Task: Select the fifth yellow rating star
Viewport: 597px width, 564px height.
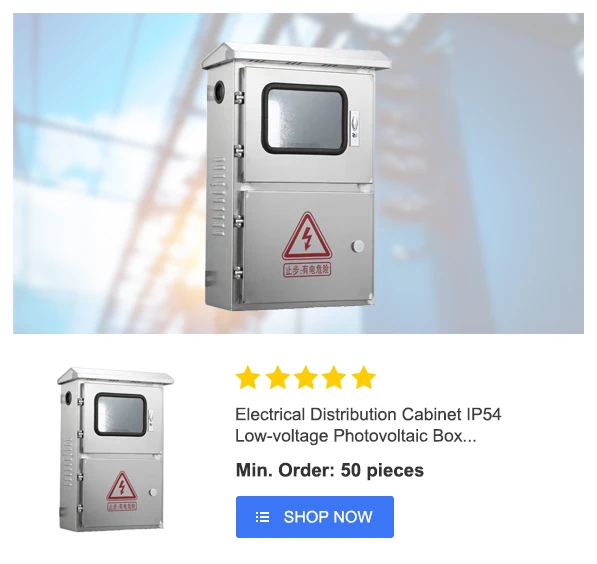Action: 363,377
